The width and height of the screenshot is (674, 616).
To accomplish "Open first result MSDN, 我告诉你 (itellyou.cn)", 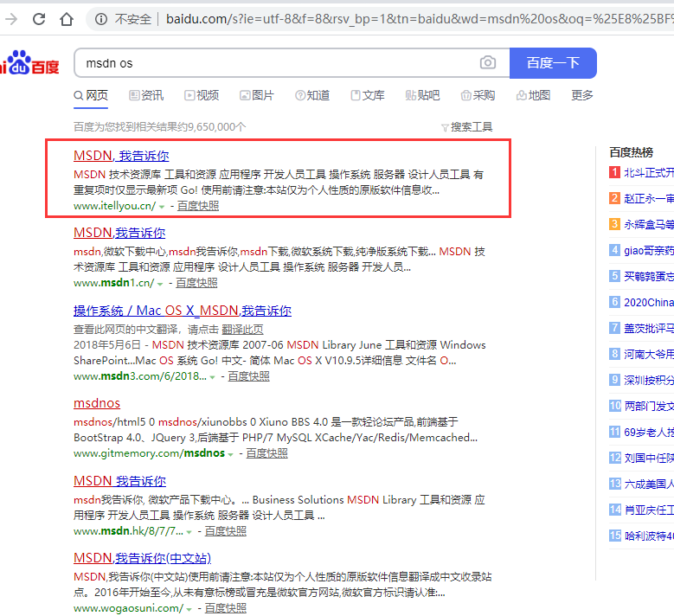I will pyautogui.click(x=121, y=156).
